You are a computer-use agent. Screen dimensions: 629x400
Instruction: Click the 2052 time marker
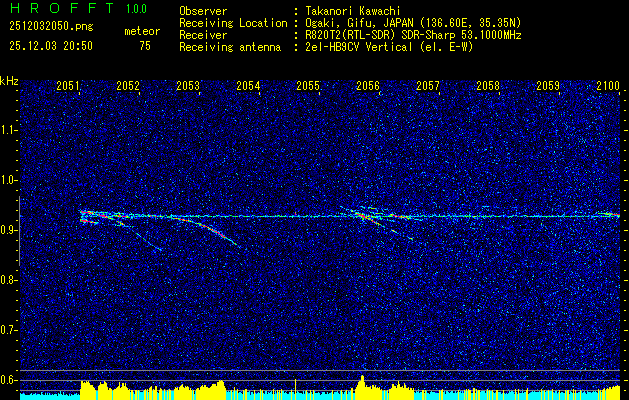(x=128, y=86)
